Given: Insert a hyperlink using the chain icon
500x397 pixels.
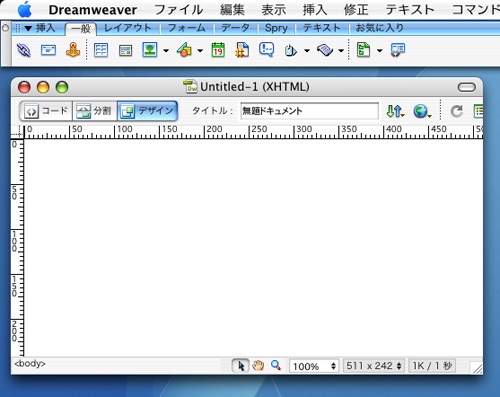Looking at the screenshot, I should coord(24,51).
